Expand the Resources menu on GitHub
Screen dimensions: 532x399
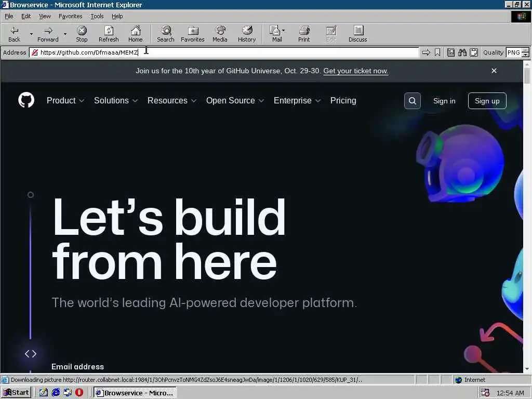pyautogui.click(x=171, y=100)
